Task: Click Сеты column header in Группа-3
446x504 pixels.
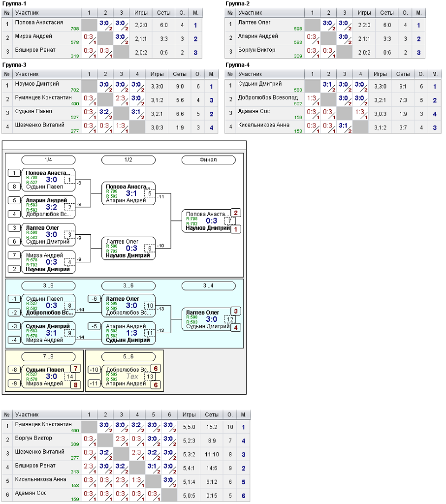Action: point(180,74)
